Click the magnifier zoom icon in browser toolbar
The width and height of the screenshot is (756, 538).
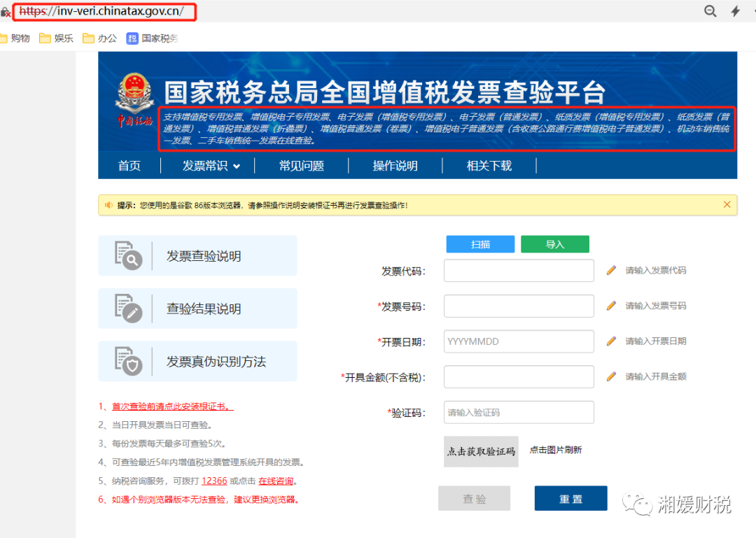point(710,11)
